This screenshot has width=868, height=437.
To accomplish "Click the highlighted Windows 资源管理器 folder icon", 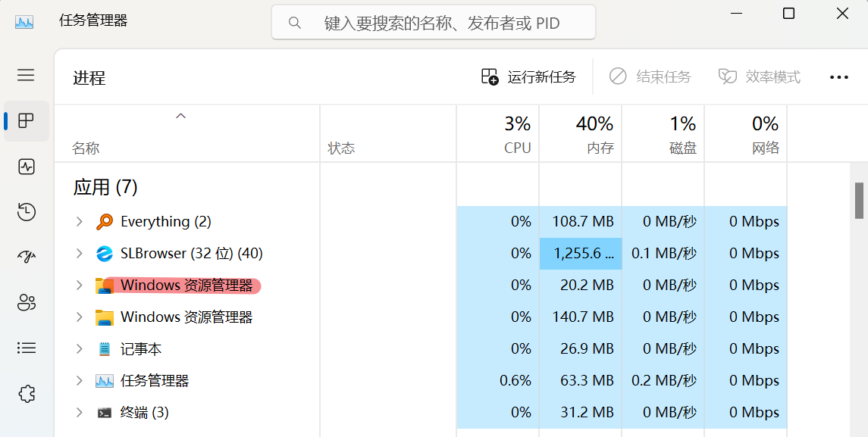I will coord(104,286).
